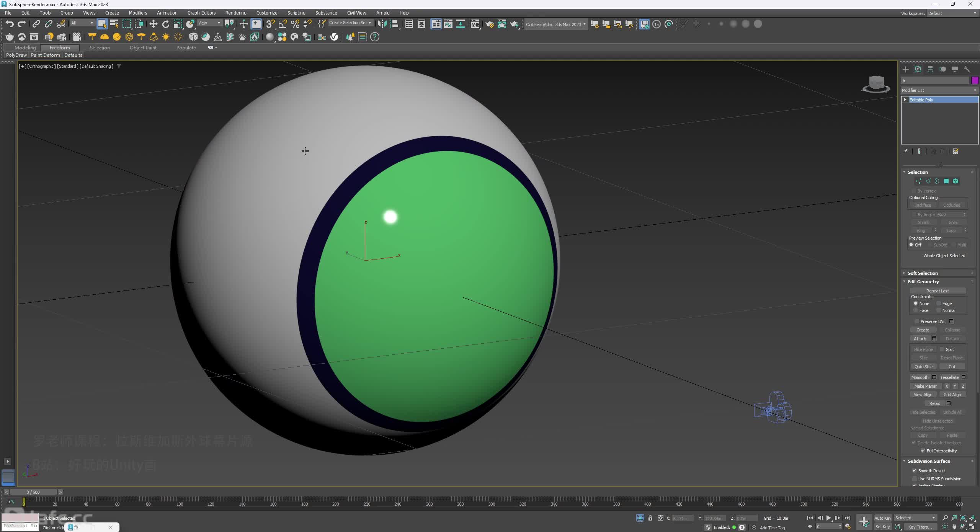Click the Play Animation button

tap(828, 518)
